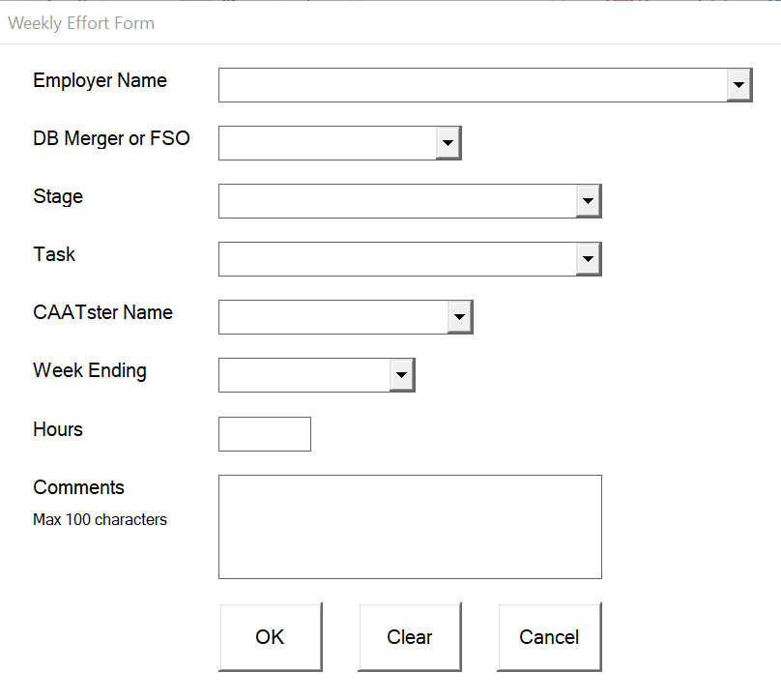This screenshot has width=781, height=700.
Task: Expand the Employer Name dropdown arrow
Action: [x=739, y=85]
